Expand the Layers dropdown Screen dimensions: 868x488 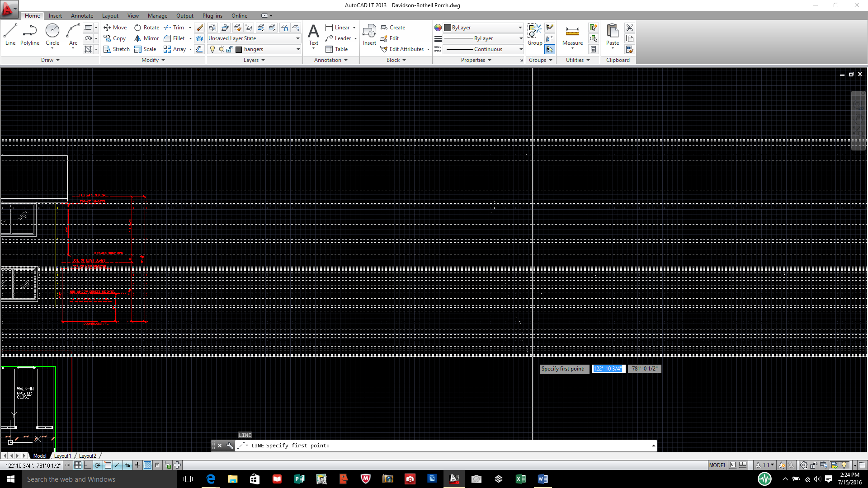click(253, 60)
